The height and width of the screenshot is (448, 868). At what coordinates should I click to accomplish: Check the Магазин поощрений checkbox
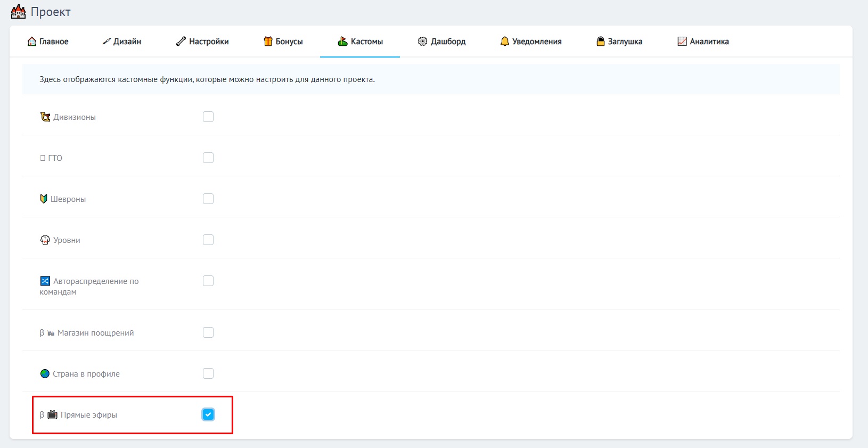point(208,332)
